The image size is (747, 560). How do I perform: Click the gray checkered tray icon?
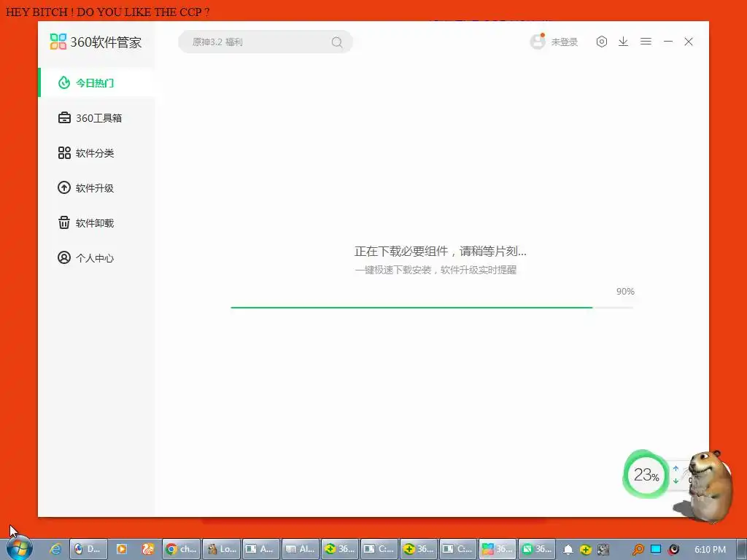click(x=603, y=550)
